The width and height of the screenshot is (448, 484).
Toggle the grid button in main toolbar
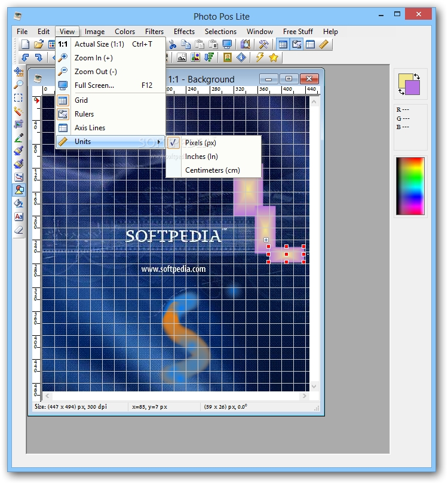pos(283,44)
